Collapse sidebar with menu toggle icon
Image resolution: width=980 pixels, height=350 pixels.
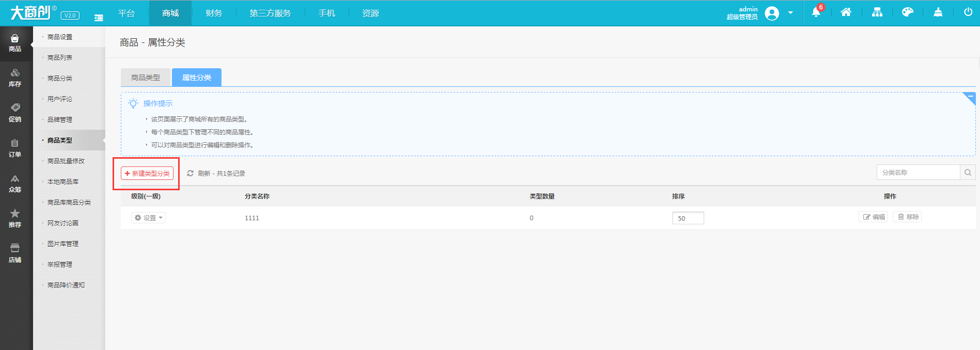(x=99, y=18)
